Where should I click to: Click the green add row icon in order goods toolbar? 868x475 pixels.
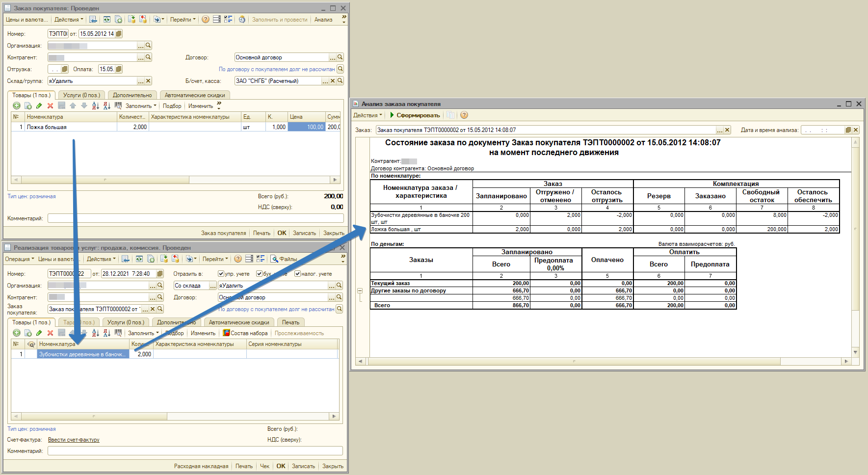[x=16, y=106]
